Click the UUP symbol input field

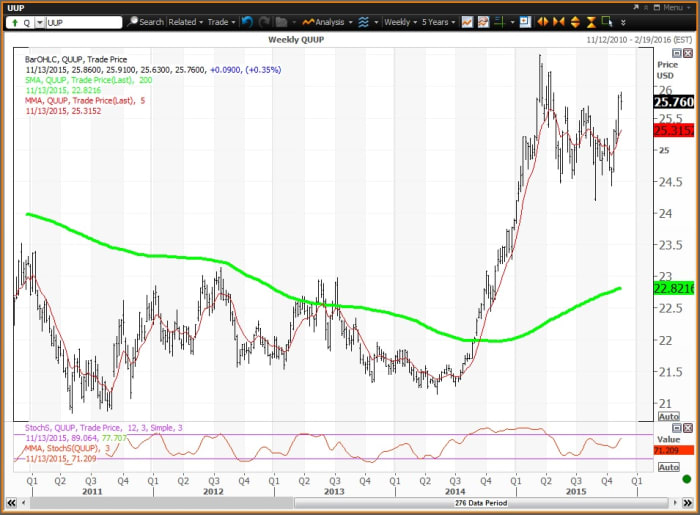82,21
